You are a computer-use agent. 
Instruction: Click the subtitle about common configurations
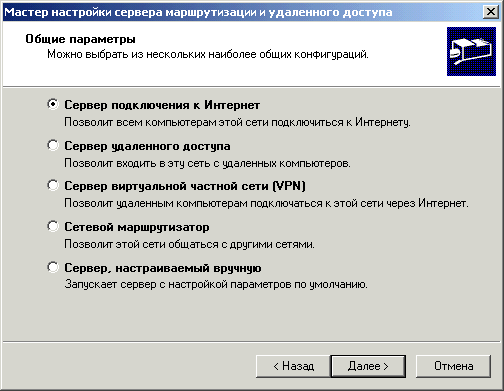pyautogui.click(x=208, y=54)
